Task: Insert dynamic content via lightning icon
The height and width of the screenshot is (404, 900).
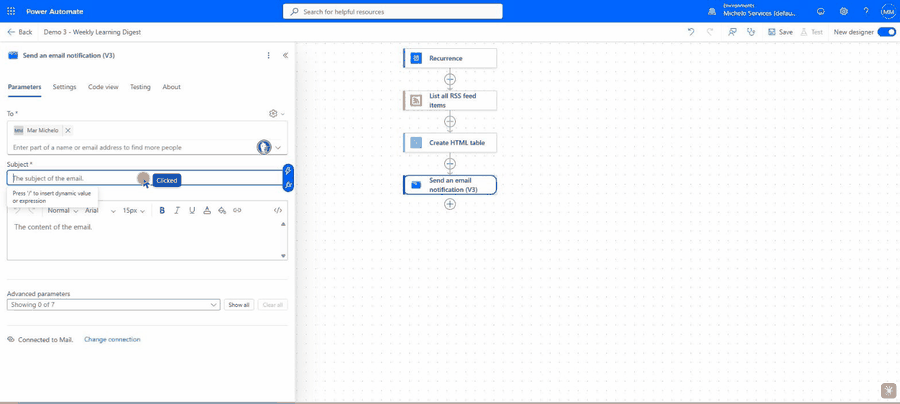Action: 289,171
